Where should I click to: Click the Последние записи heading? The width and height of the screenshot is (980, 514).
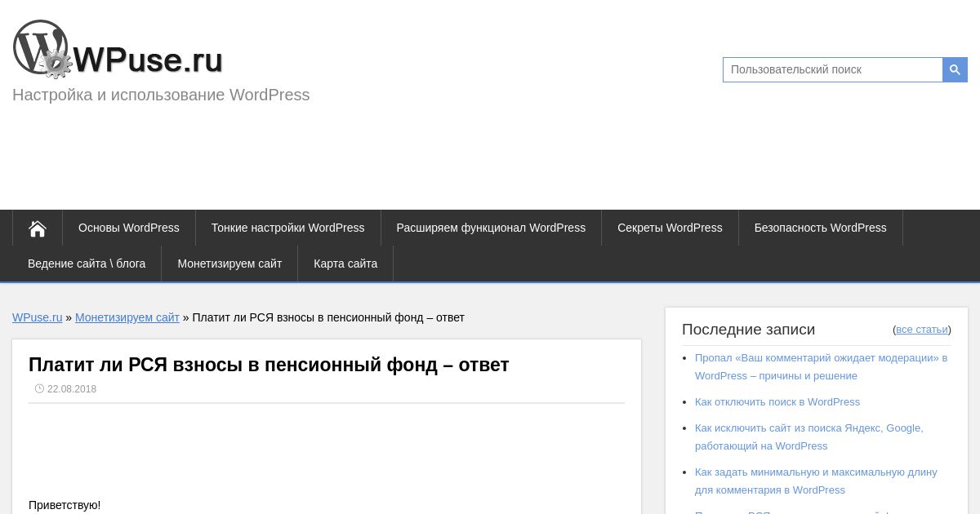click(x=748, y=330)
